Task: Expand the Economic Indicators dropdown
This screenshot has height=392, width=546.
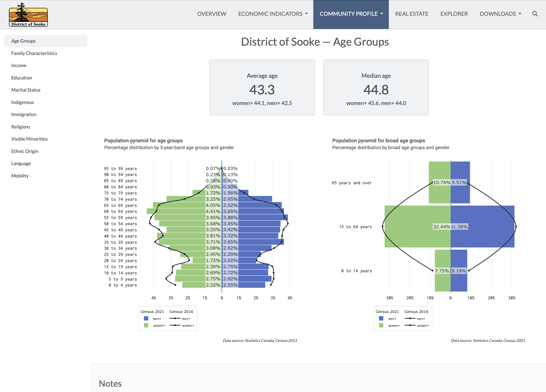Action: pos(273,14)
